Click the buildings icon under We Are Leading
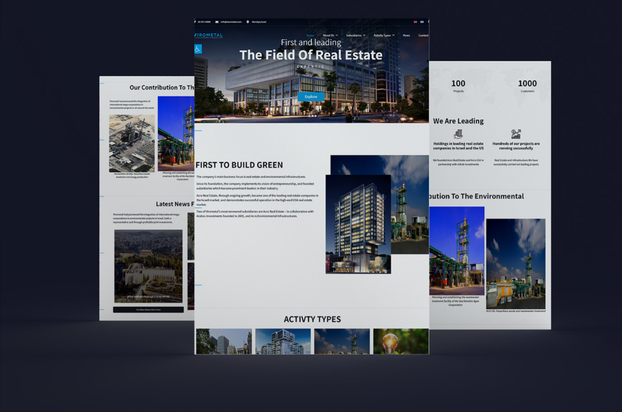Viewport: 622px width, 412px height. (x=458, y=134)
